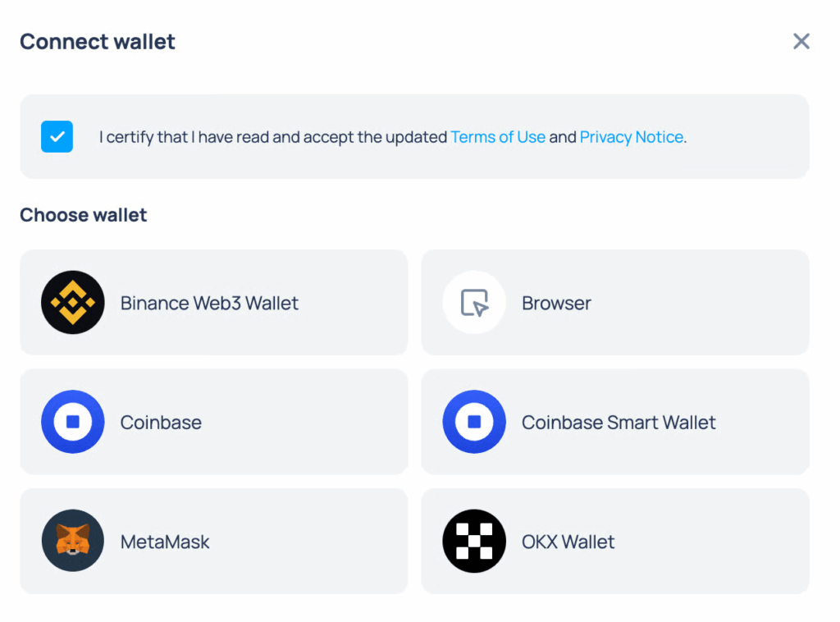Open the Terms of Use link
Viewport: 840px width, 622px height.
[x=498, y=137]
